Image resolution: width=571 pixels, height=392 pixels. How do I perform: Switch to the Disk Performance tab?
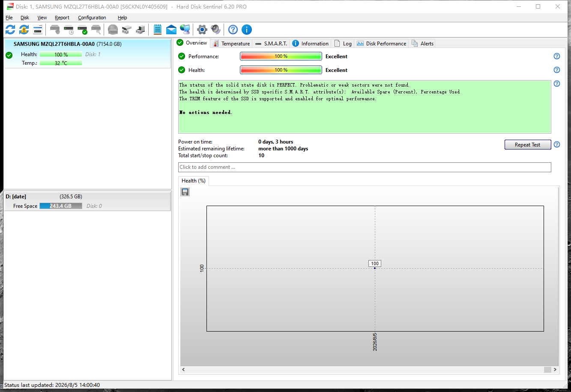pos(381,43)
